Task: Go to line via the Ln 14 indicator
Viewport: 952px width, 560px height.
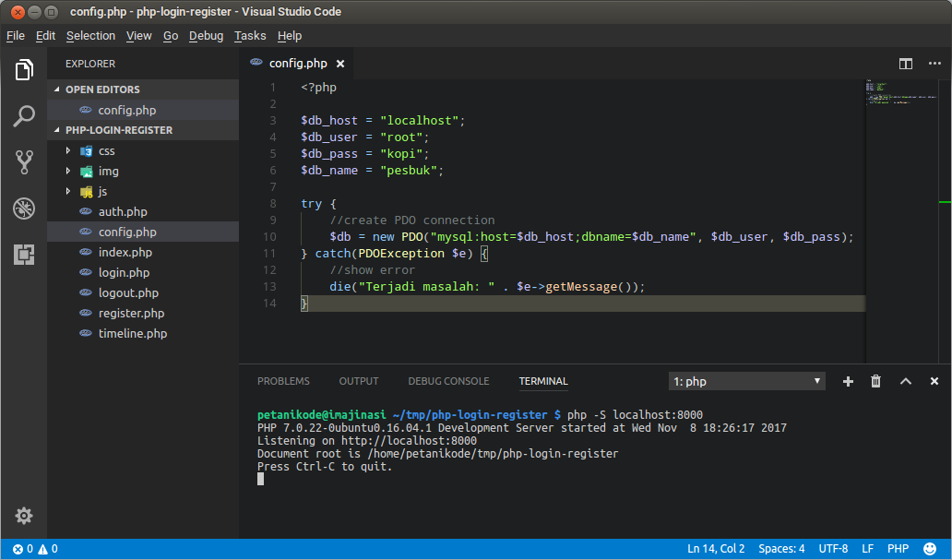Action: pyautogui.click(x=716, y=547)
